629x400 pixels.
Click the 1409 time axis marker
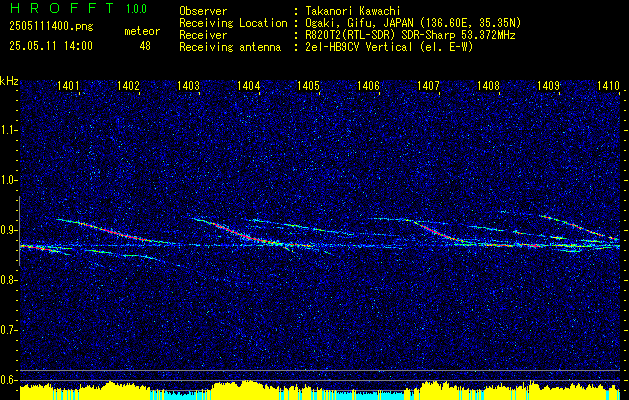548,85
